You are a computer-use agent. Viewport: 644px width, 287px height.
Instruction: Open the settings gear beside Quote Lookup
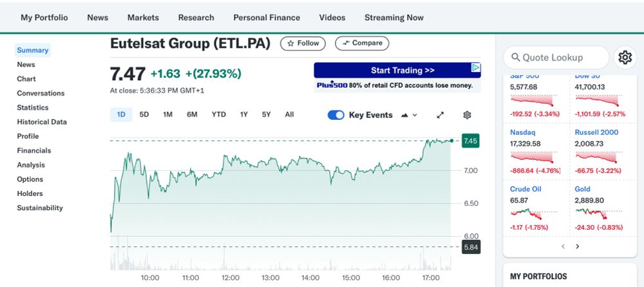tap(625, 57)
